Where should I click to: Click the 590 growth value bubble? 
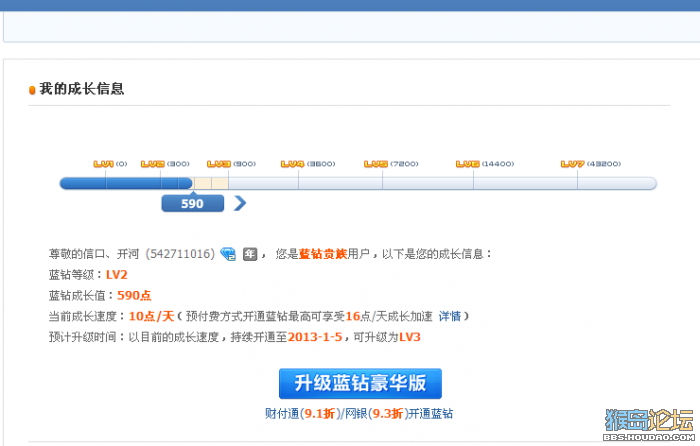[x=192, y=203]
